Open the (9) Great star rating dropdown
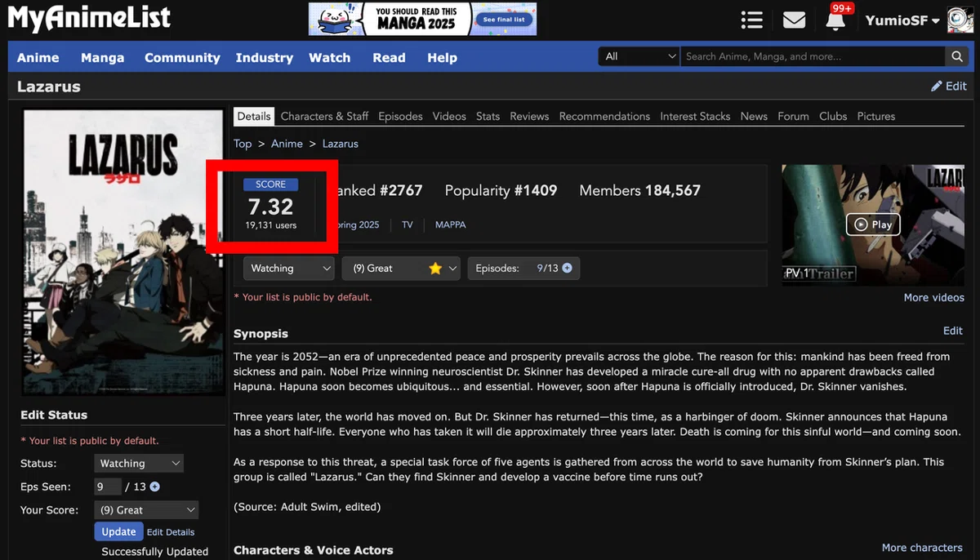 [x=401, y=268]
